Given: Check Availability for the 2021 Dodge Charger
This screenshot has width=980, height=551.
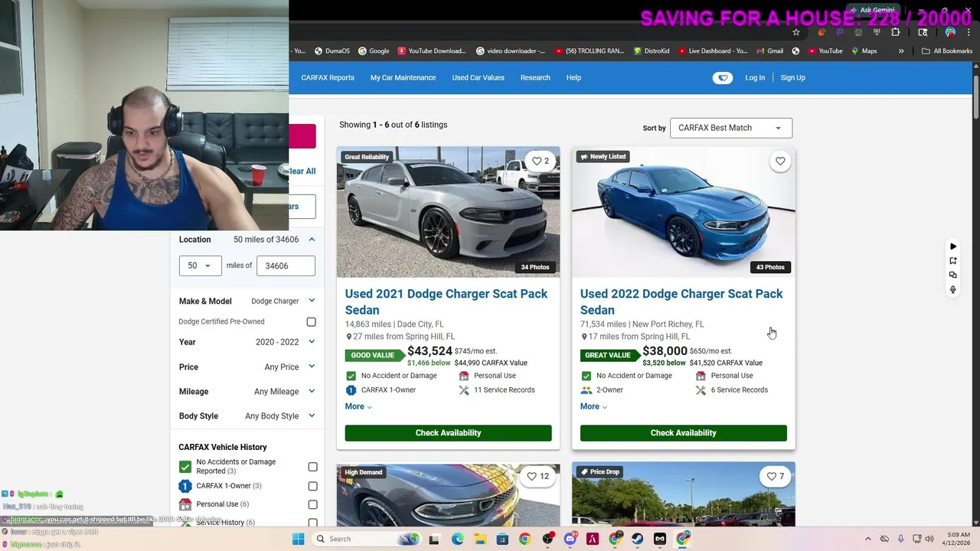Looking at the screenshot, I should [448, 433].
